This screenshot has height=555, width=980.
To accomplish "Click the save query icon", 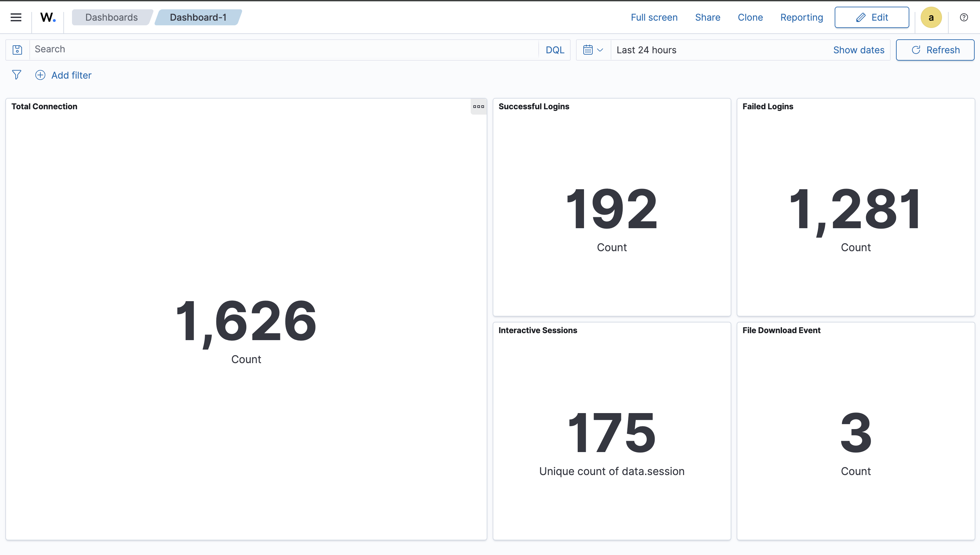I will pyautogui.click(x=17, y=50).
